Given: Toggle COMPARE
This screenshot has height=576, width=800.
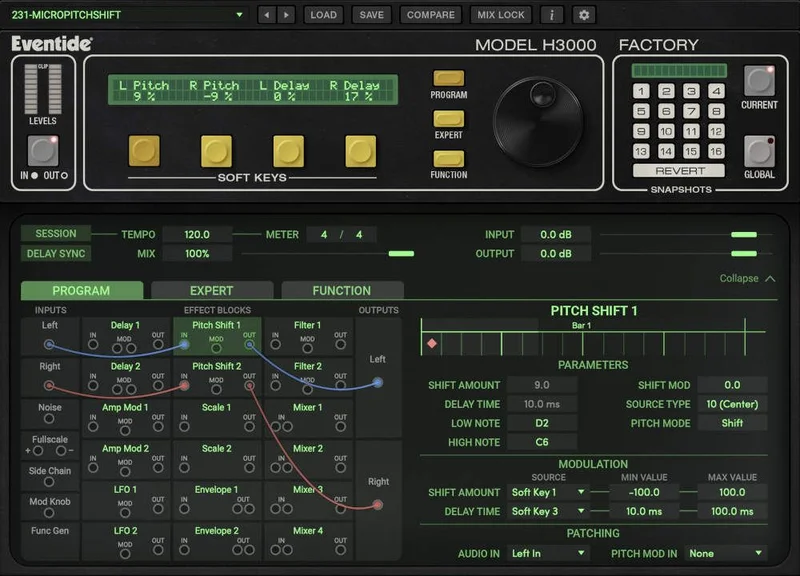Looking at the screenshot, I should click(431, 15).
